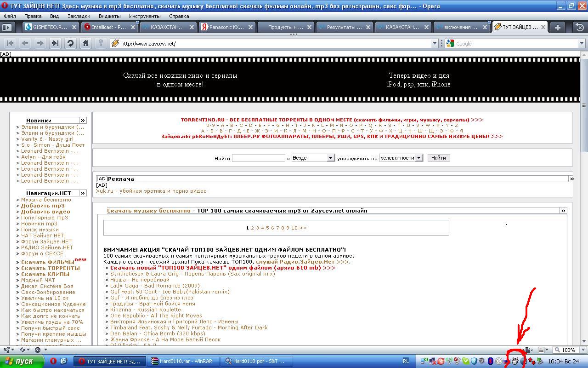Open the closed tabs trash icon

[x=581, y=27]
